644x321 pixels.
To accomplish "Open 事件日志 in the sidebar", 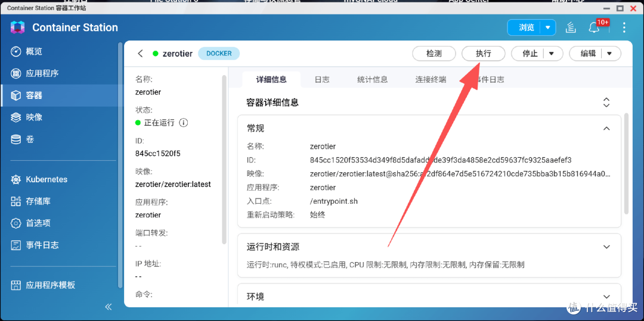I will pyautogui.click(x=58, y=245).
